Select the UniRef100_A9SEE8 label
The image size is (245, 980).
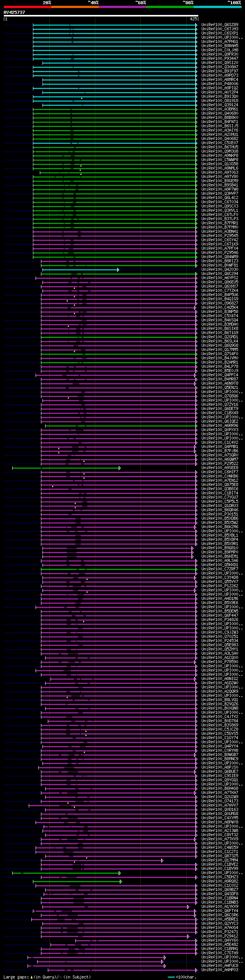click(x=220, y=468)
